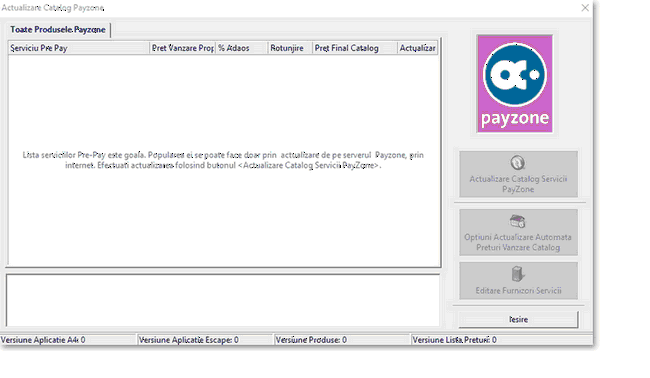Close the Actualizare Catalog Payzone window
This screenshot has width=650, height=378.
[585, 8]
